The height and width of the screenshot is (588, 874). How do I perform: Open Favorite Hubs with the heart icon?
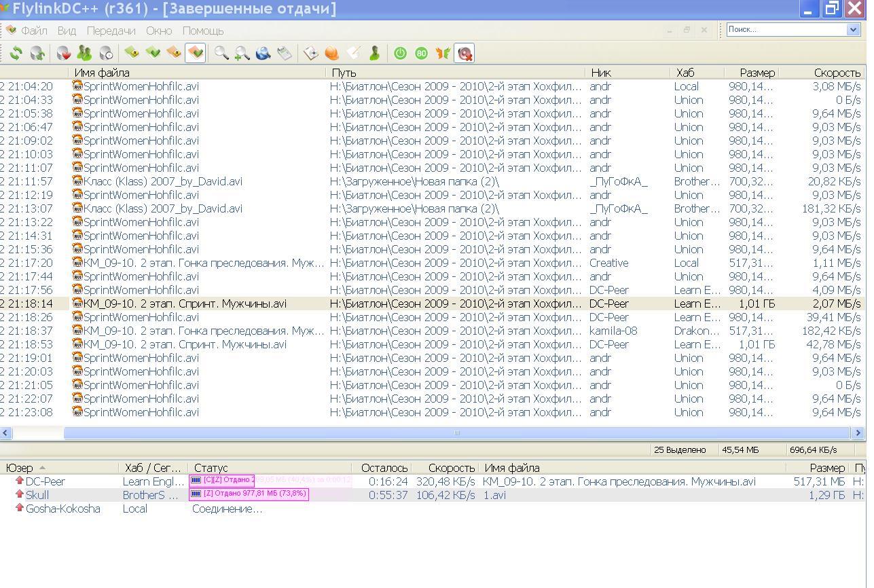(63, 53)
